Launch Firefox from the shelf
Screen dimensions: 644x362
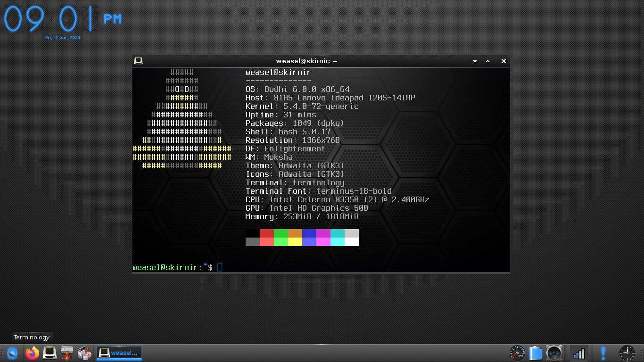(32, 353)
